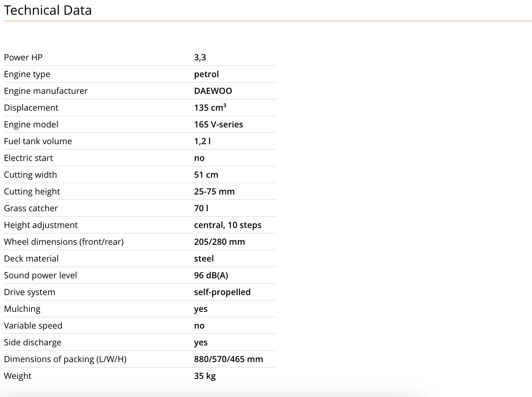The image size is (532, 397).
Task: Select the 135 cm³ displacement value
Action: [x=210, y=108]
